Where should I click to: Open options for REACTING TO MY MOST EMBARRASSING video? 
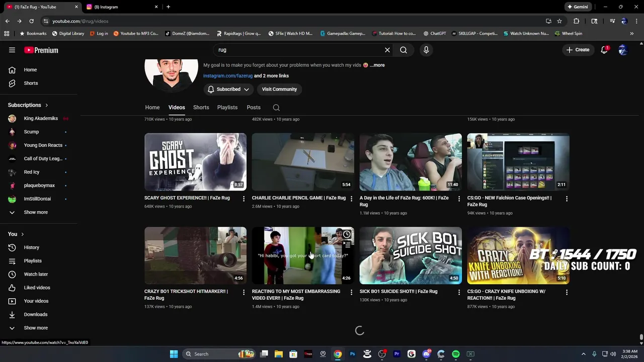pyautogui.click(x=351, y=292)
